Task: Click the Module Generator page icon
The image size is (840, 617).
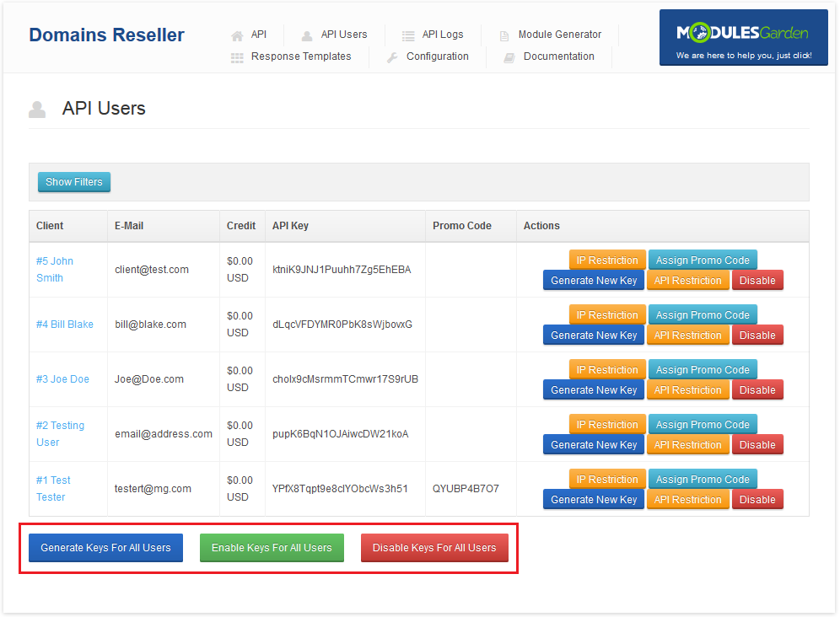Action: (504, 36)
